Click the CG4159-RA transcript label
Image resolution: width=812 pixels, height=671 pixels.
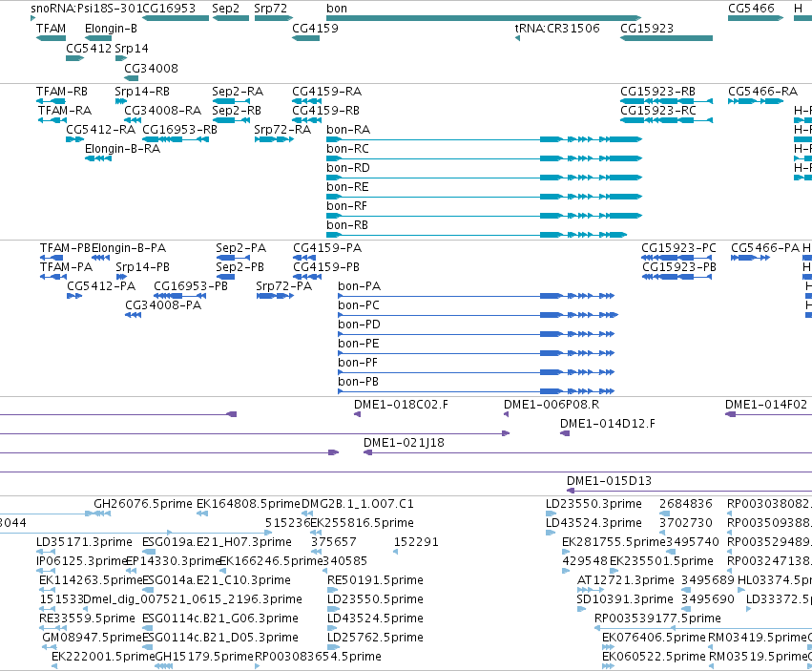(326, 92)
